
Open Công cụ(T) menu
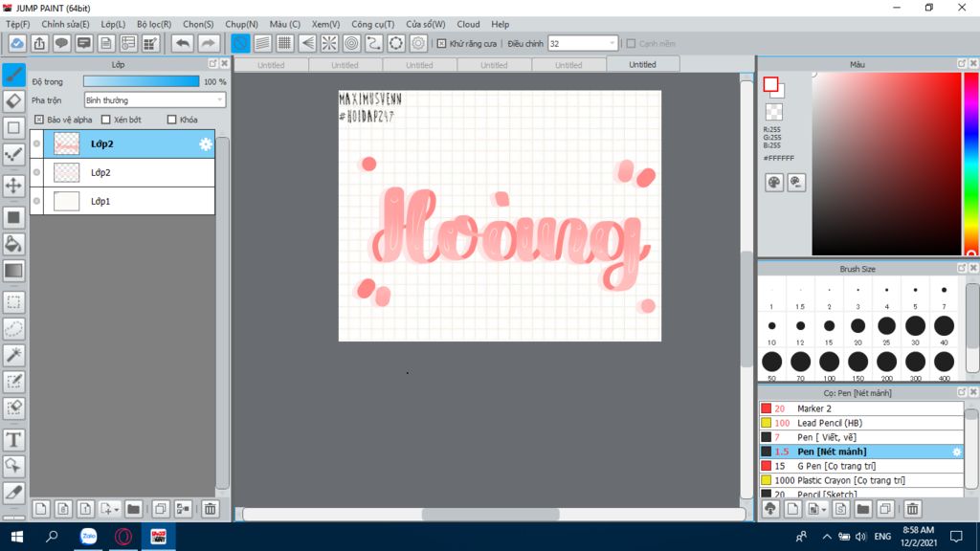click(372, 24)
